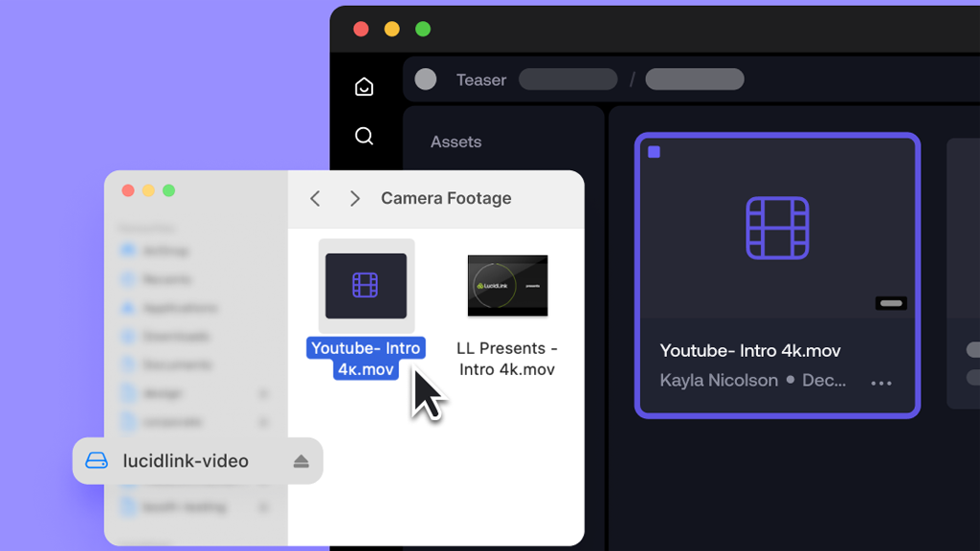Select the LL Presents - Intro 4k.mov thumbnail
The image size is (980, 551).
(507, 285)
